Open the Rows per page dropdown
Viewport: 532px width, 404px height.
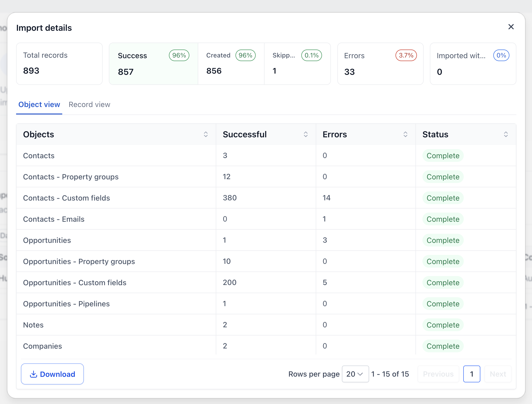[355, 374]
